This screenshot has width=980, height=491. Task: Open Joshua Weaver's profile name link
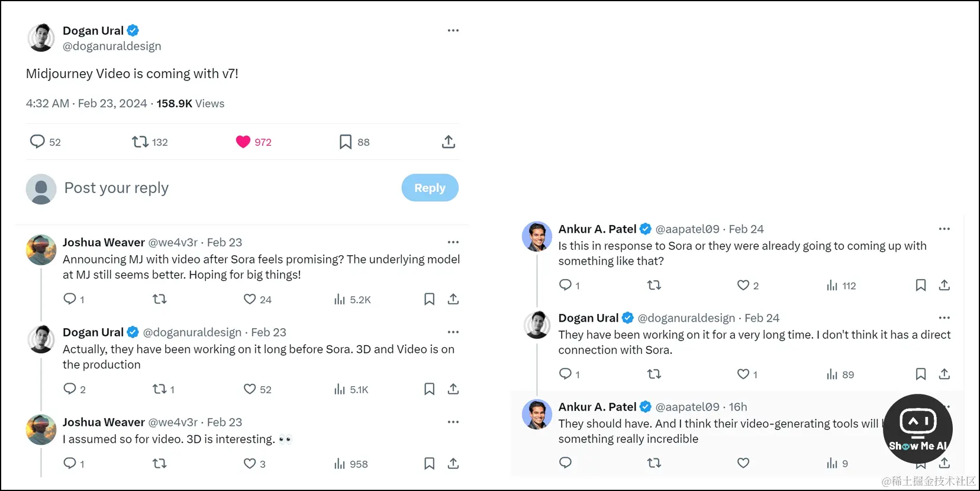pos(104,242)
